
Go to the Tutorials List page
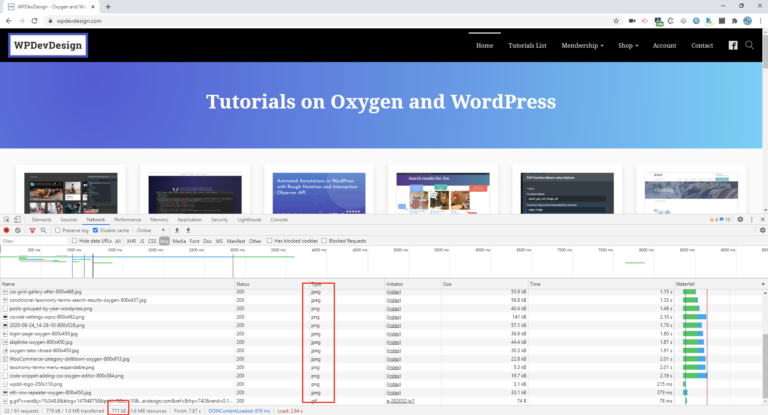point(527,46)
